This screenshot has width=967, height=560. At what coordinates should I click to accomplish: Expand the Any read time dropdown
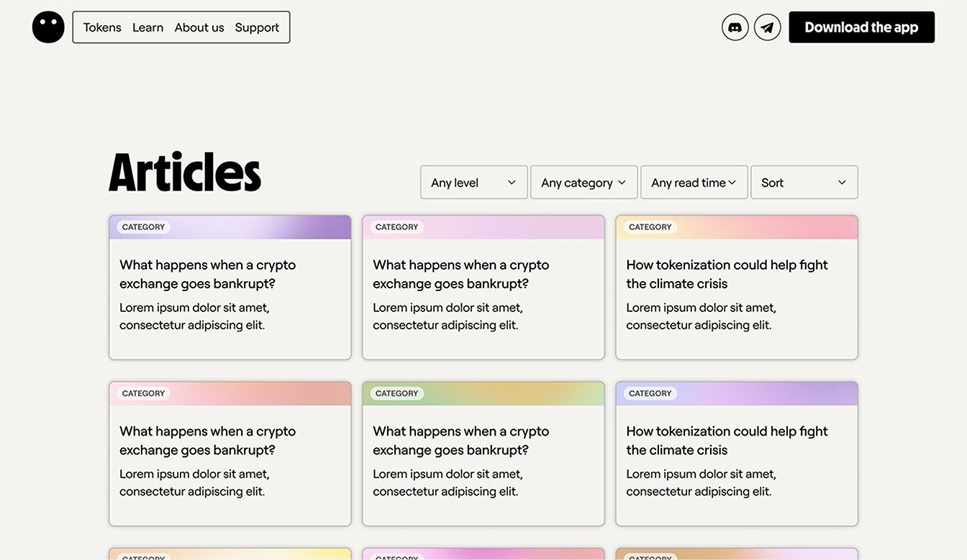pyautogui.click(x=694, y=183)
